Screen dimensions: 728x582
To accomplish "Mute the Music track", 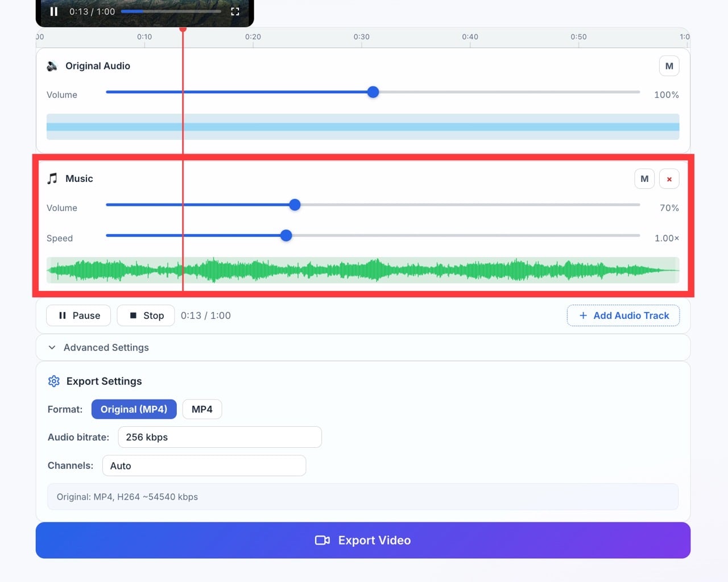I will click(x=644, y=178).
